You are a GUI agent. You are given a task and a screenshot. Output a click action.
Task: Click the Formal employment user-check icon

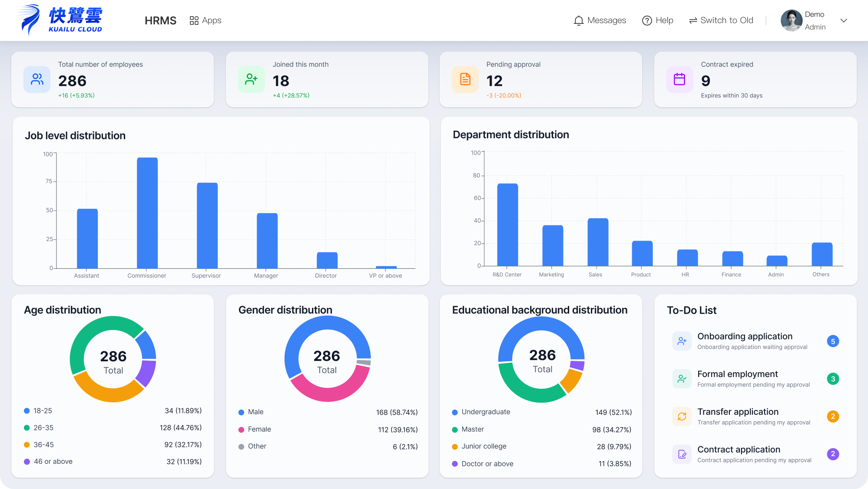coord(682,379)
